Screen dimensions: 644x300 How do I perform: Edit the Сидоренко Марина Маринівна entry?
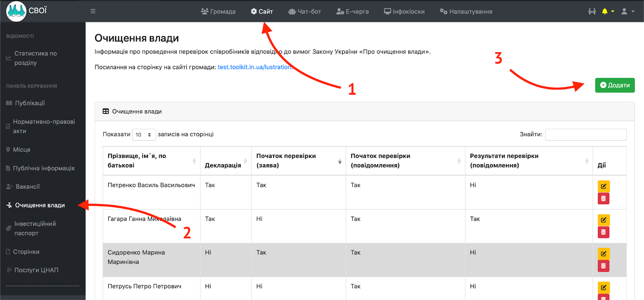(603, 254)
